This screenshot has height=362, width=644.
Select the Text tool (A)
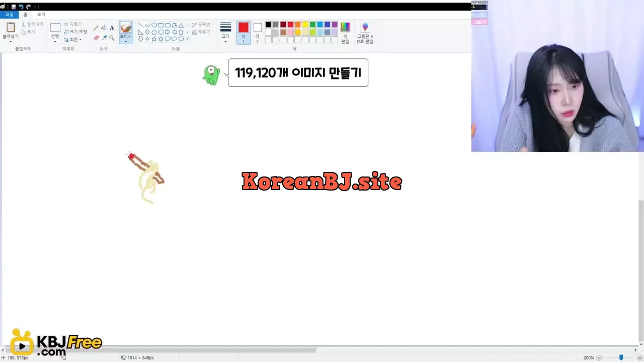(112, 28)
